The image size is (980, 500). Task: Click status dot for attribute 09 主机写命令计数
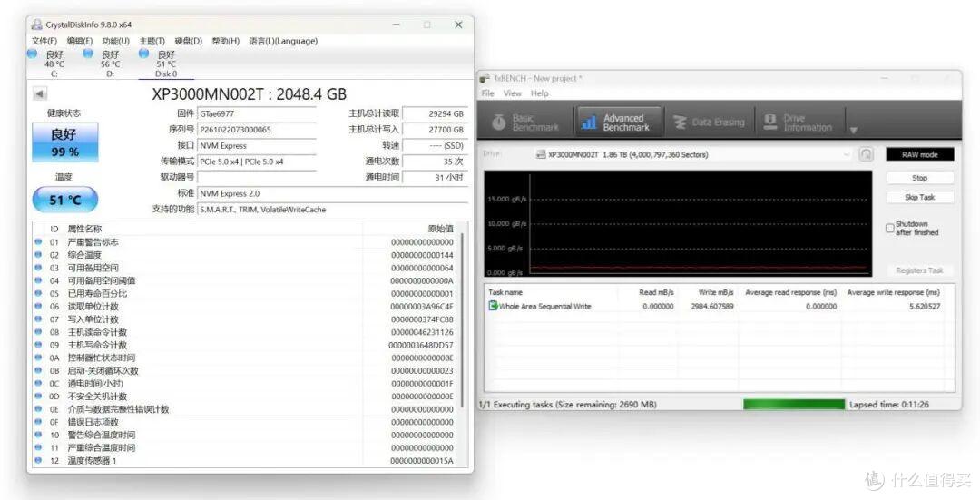pyautogui.click(x=38, y=345)
